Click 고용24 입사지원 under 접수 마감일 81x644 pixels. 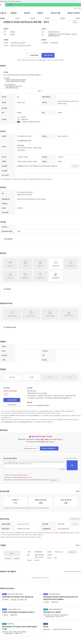12,400
